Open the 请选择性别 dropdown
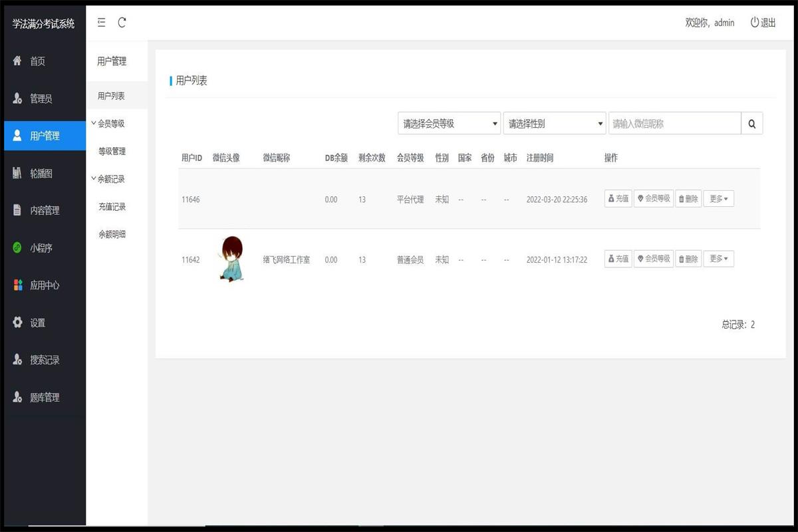The height and width of the screenshot is (532, 798). [555, 124]
